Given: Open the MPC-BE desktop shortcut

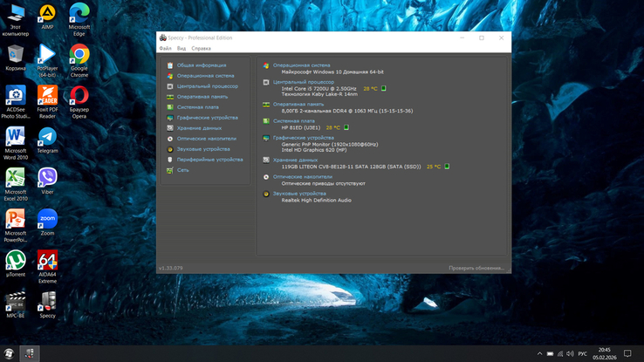Looking at the screenshot, I should 16,304.
